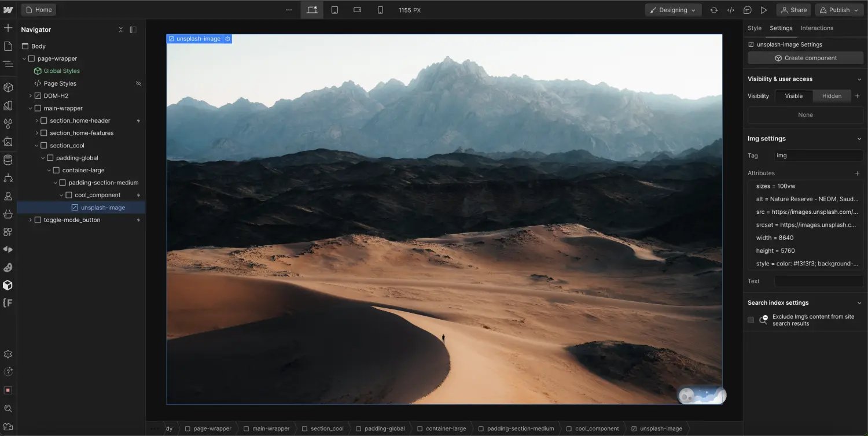
Task: Open the Assets panel
Action: [8, 141]
